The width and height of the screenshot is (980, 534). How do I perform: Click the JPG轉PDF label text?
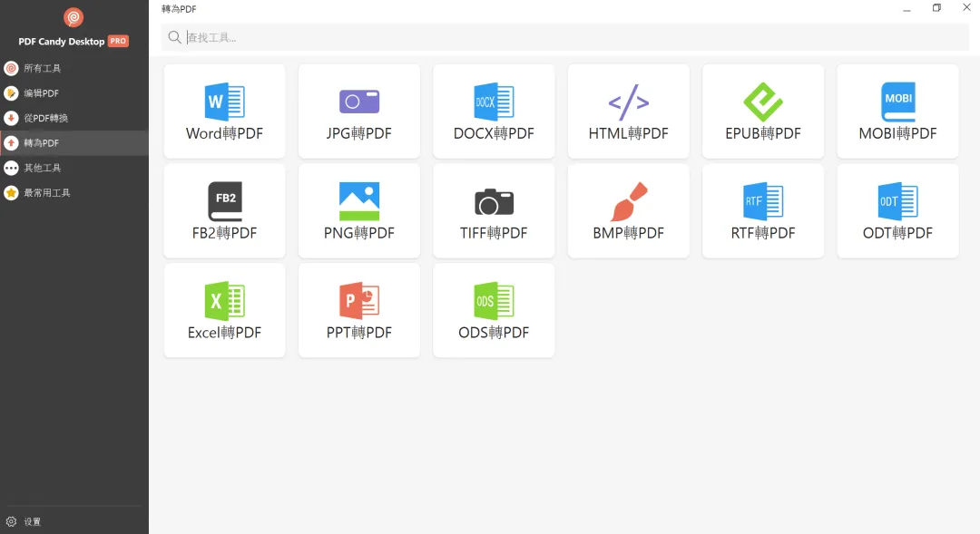(x=359, y=133)
